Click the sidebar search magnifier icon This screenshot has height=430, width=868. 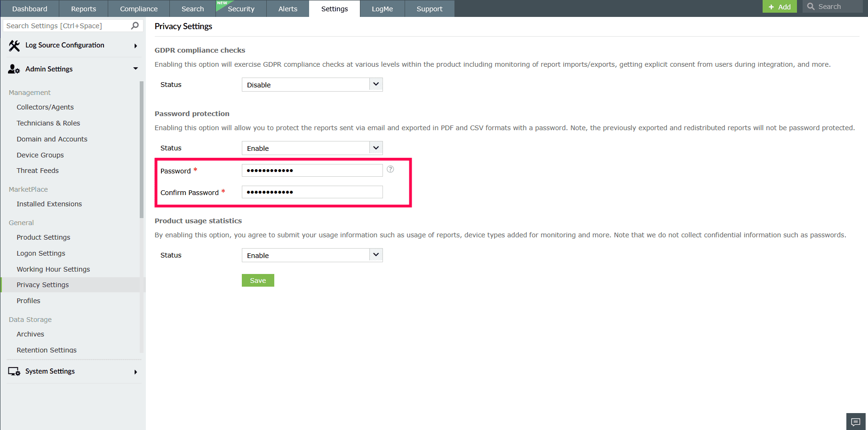click(135, 25)
